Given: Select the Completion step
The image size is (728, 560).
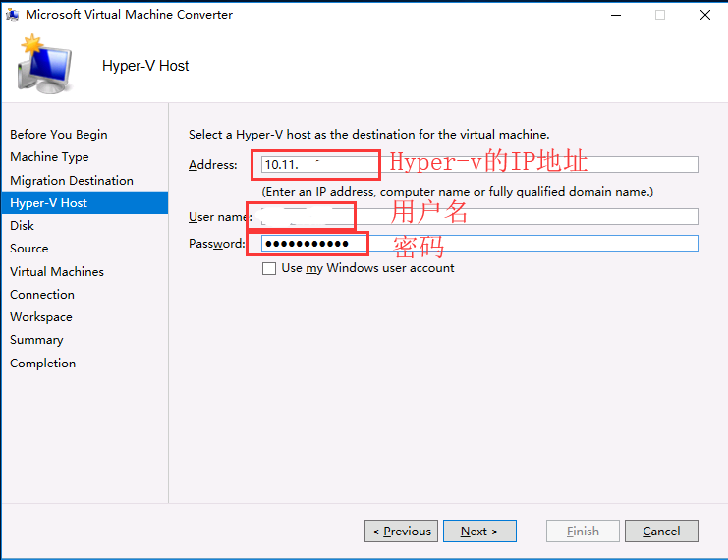Looking at the screenshot, I should pyautogui.click(x=42, y=364).
